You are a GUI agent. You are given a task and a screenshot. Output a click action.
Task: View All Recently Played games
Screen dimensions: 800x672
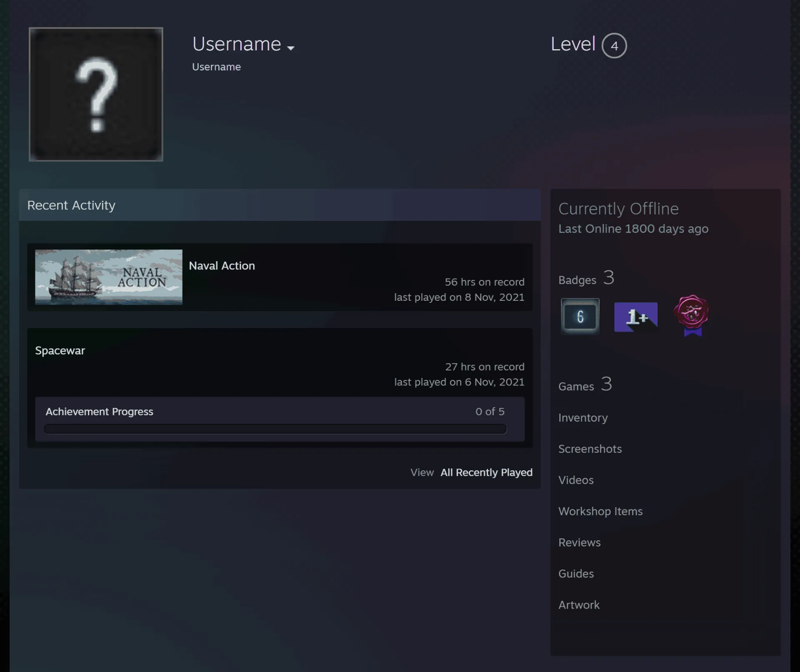click(x=486, y=472)
